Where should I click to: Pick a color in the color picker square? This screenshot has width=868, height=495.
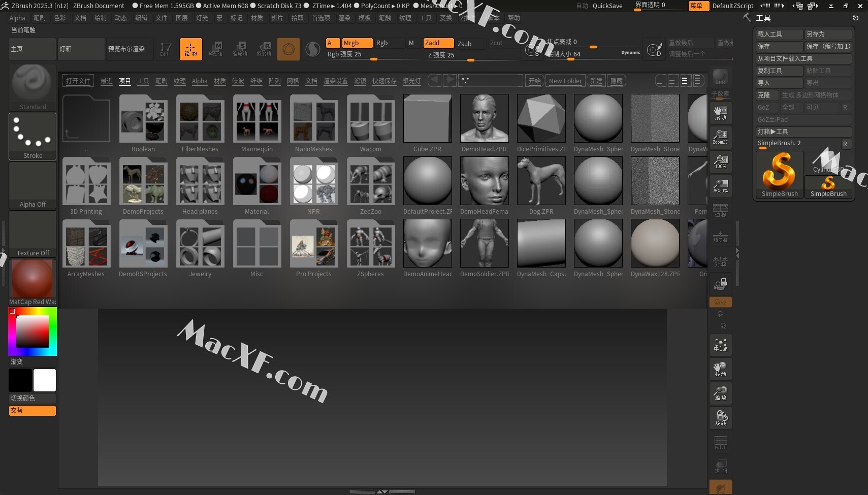click(33, 332)
